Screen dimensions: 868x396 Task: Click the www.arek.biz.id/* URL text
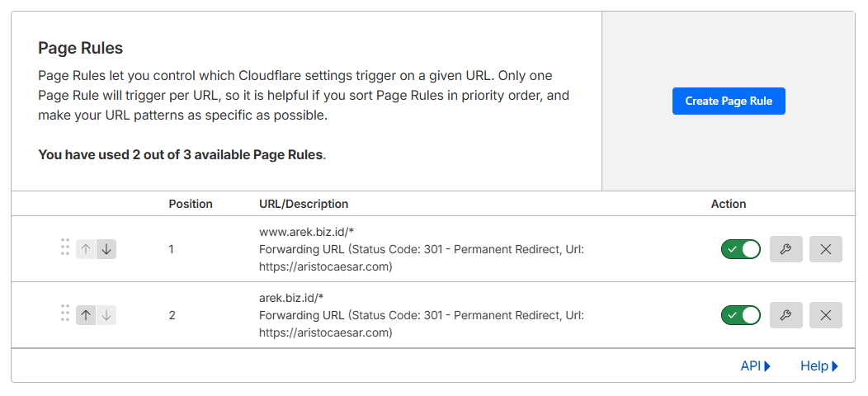[x=306, y=232]
